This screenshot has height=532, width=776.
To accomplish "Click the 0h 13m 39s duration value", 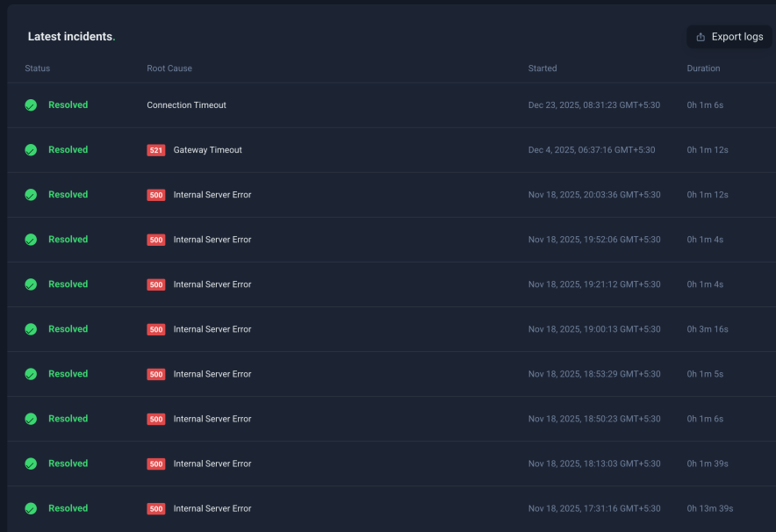I will coord(709,508).
